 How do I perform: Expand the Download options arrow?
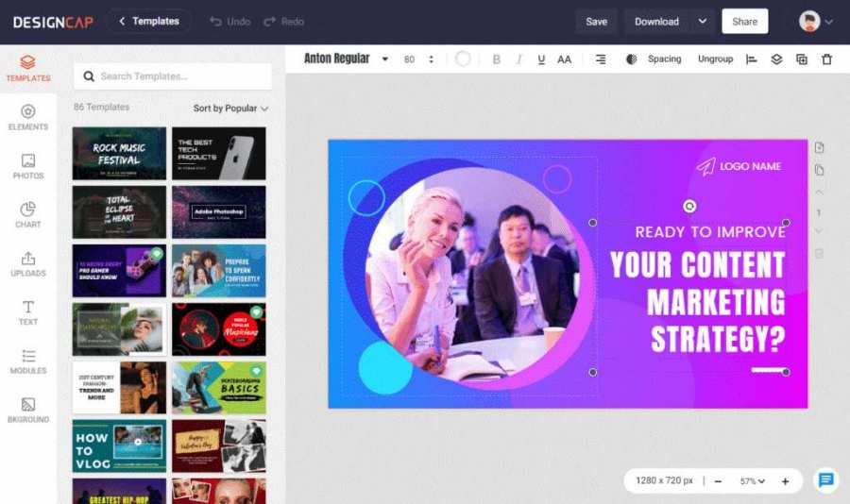coord(703,22)
